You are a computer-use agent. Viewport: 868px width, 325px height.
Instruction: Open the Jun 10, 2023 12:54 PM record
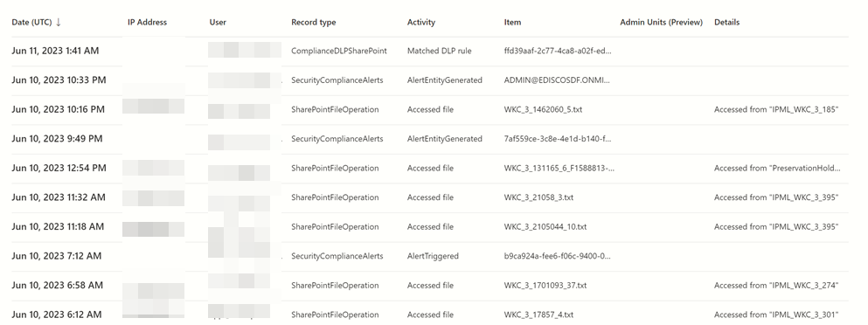point(429,169)
